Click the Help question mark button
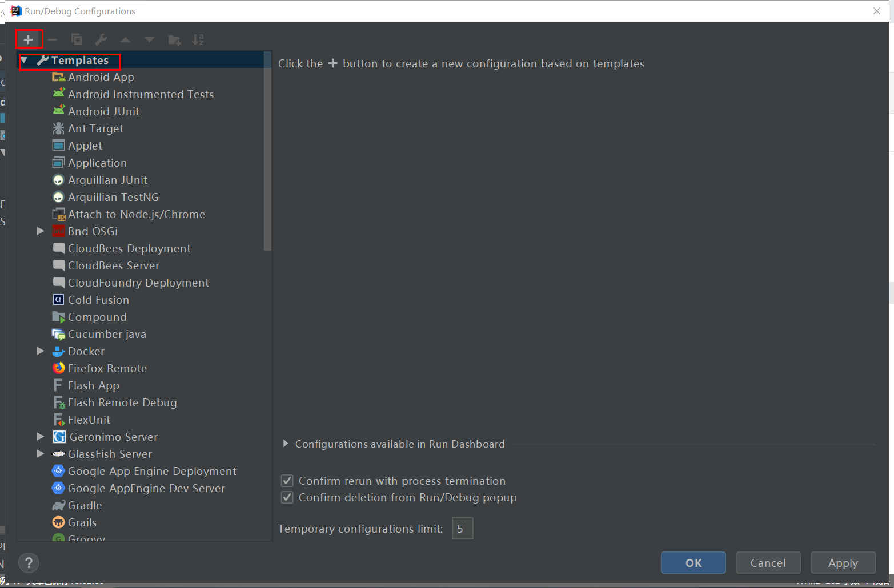The height and width of the screenshot is (588, 894). click(29, 563)
